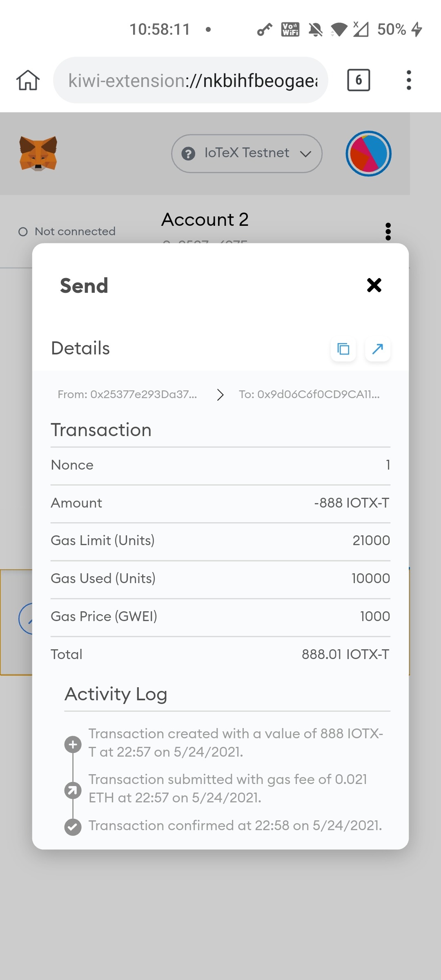This screenshot has height=980, width=441.
Task: Click the MetaMask fox logo
Action: pyautogui.click(x=38, y=154)
